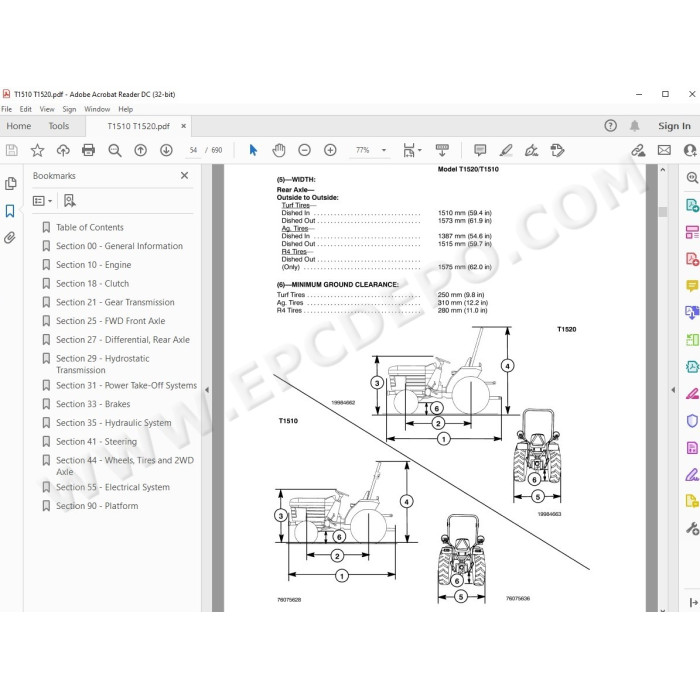Click the Save file icon
700x700 pixels.
click(12, 150)
